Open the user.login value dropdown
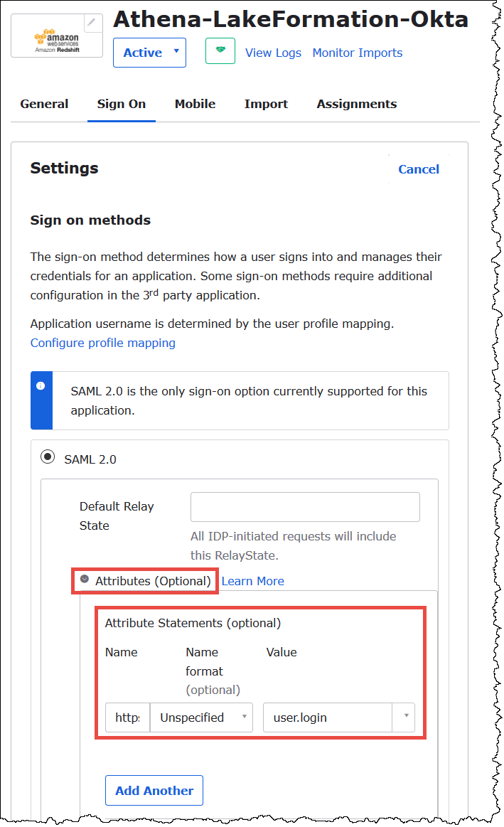Viewport: 504px width, 827px height. pyautogui.click(x=405, y=717)
